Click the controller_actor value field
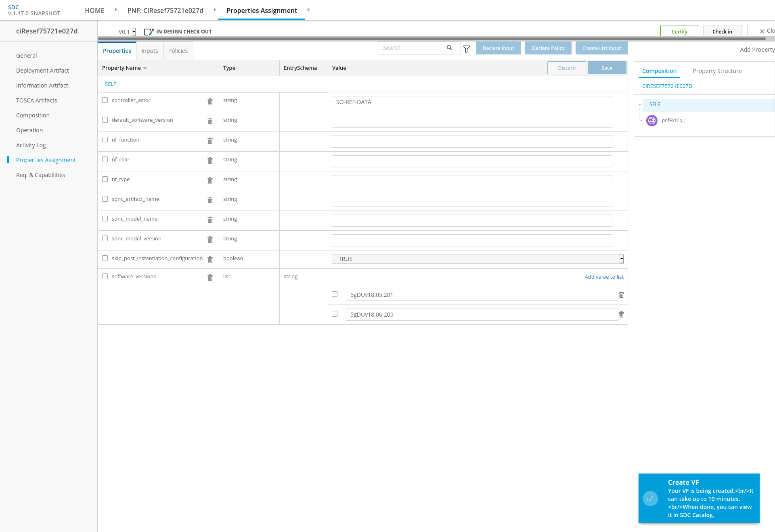Viewport: 775px width, 532px height. [x=472, y=102]
